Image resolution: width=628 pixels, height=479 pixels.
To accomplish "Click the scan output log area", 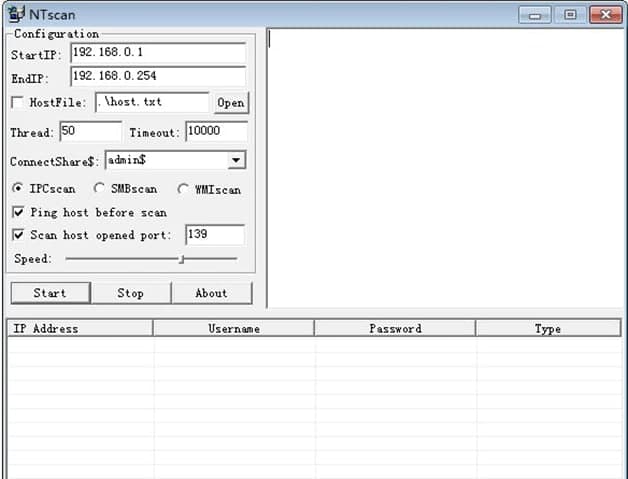I will (x=446, y=168).
